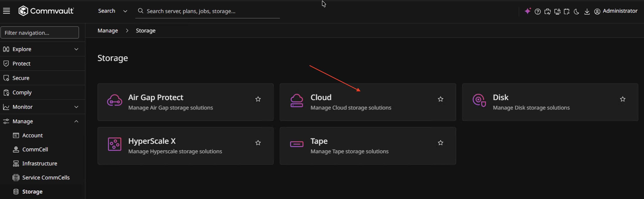Click the user profile avatar icon

pyautogui.click(x=597, y=12)
